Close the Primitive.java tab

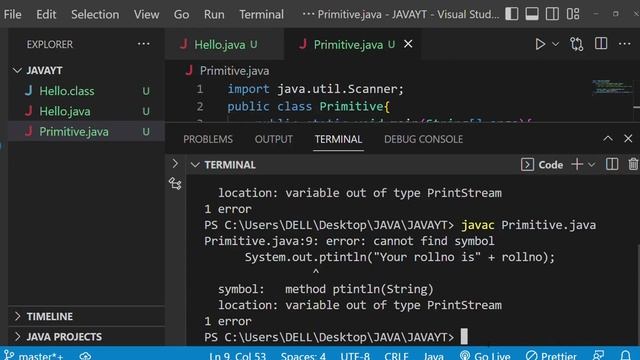click(x=408, y=44)
